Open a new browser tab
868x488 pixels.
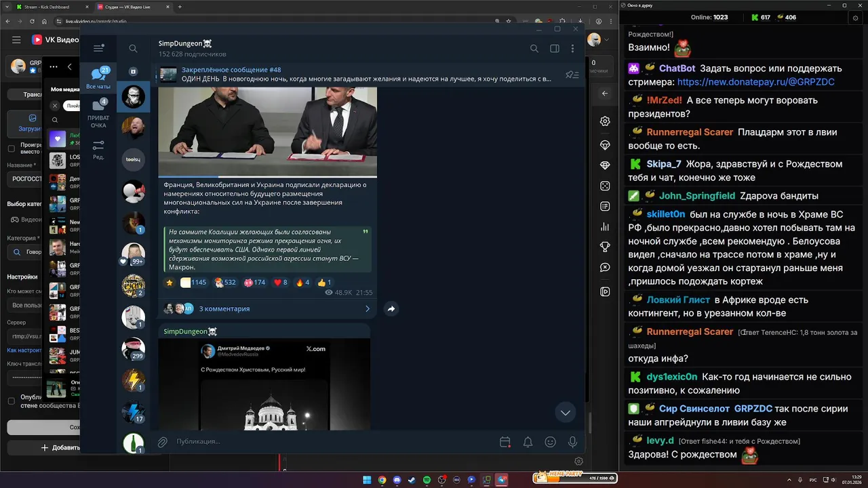[x=179, y=7]
